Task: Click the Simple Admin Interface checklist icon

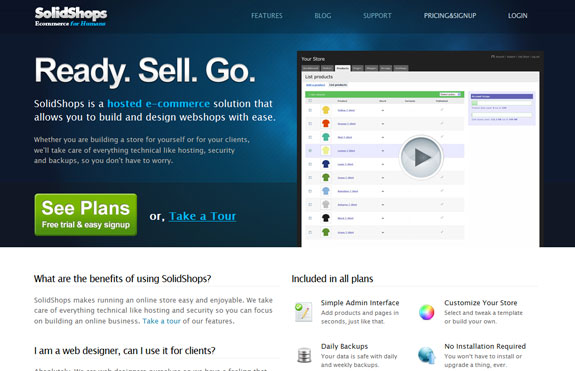Action: pos(304,312)
